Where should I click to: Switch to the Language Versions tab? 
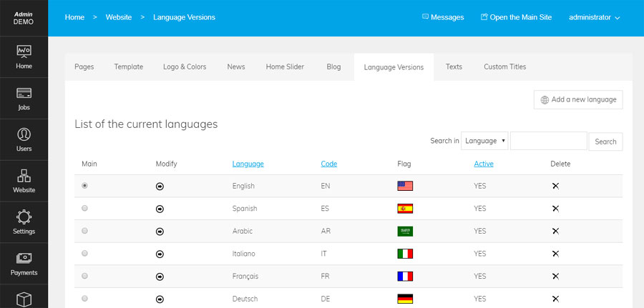[x=394, y=67]
